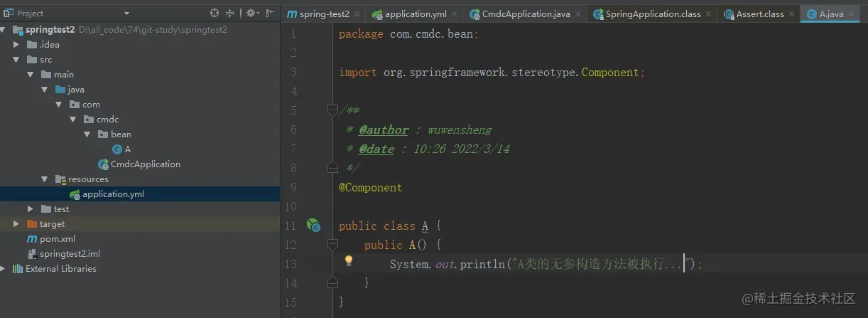
Task: Click the package com.cmdc.bean line
Action: coord(408,34)
